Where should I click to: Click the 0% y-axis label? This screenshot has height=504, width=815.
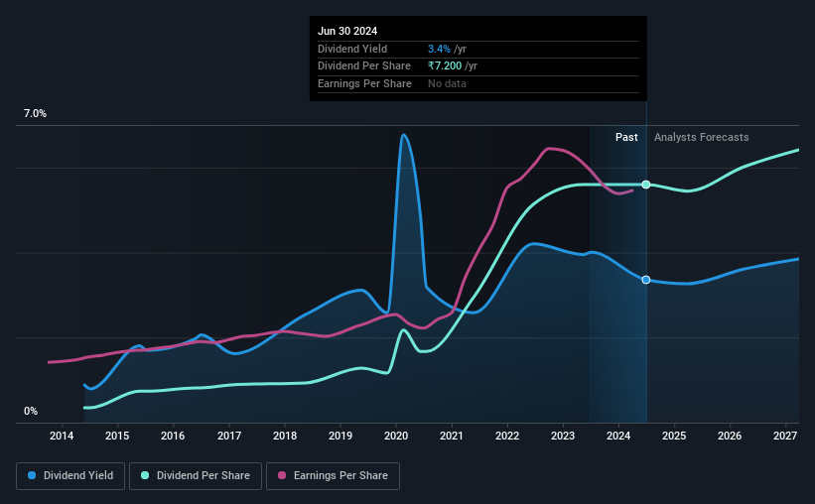pyautogui.click(x=31, y=411)
